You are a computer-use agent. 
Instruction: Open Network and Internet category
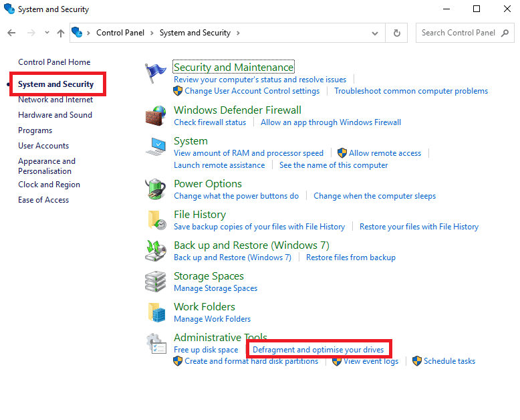click(x=55, y=100)
